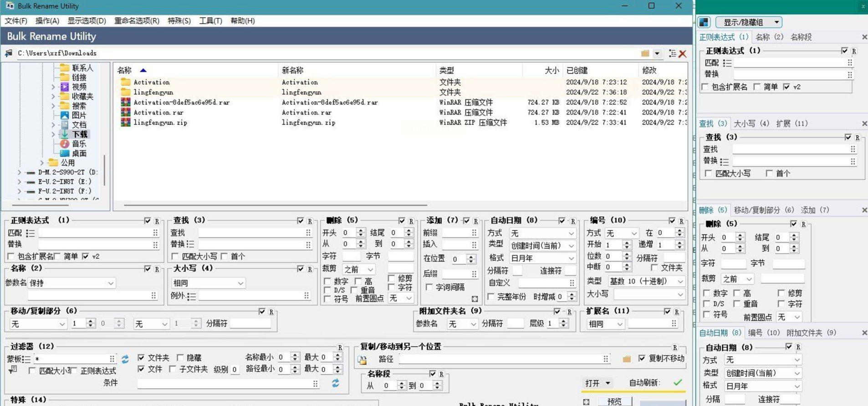This screenshot has height=406, width=868.
Task: Click the green checkmark next to 自动刷新
Action: 678,383
